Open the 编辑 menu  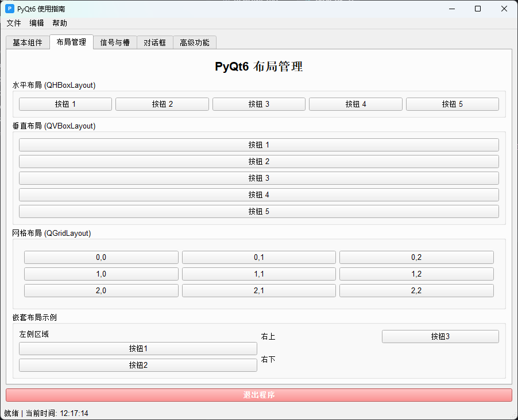tap(36, 23)
